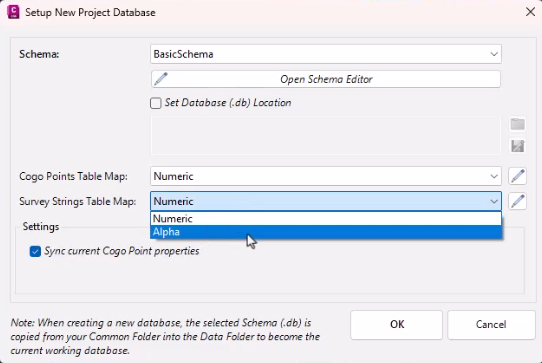Viewport: 542px width, 363px height.
Task: Select Alpha from the dropdown list
Action: [326, 232]
